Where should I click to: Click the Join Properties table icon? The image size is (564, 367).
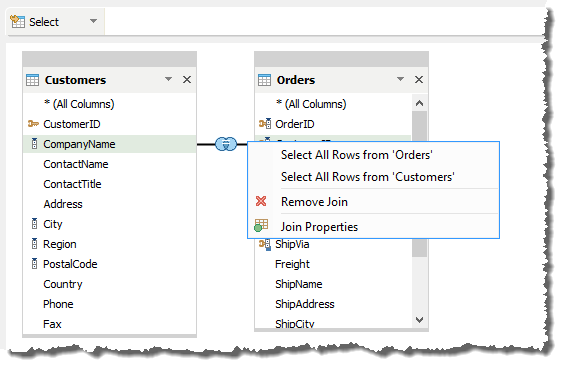261,226
